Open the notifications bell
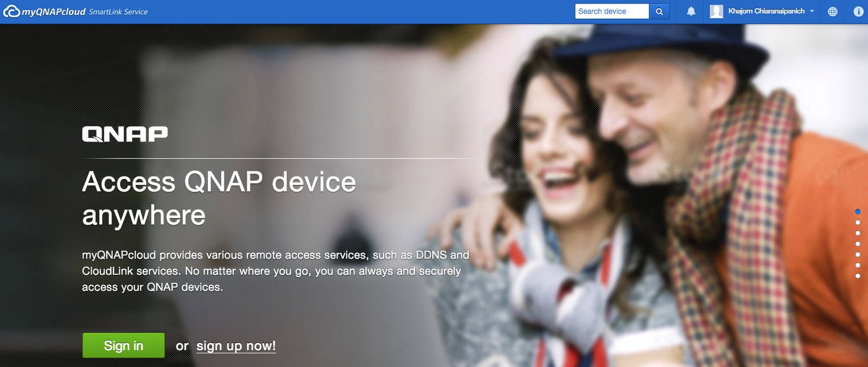 click(691, 11)
